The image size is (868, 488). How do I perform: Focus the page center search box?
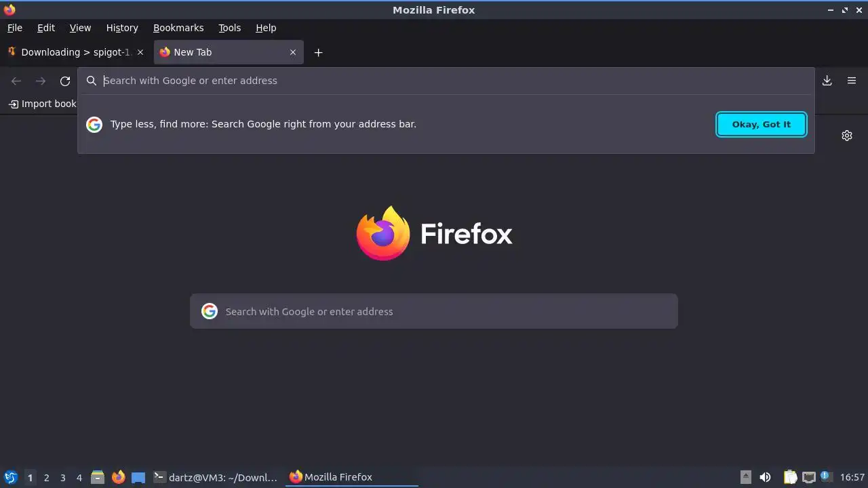coord(434,311)
